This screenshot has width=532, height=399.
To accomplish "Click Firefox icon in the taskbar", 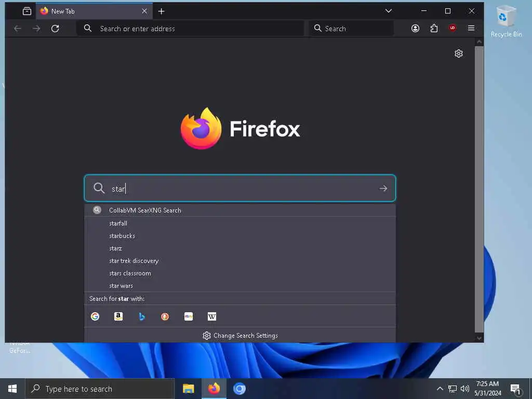I will coord(214,389).
